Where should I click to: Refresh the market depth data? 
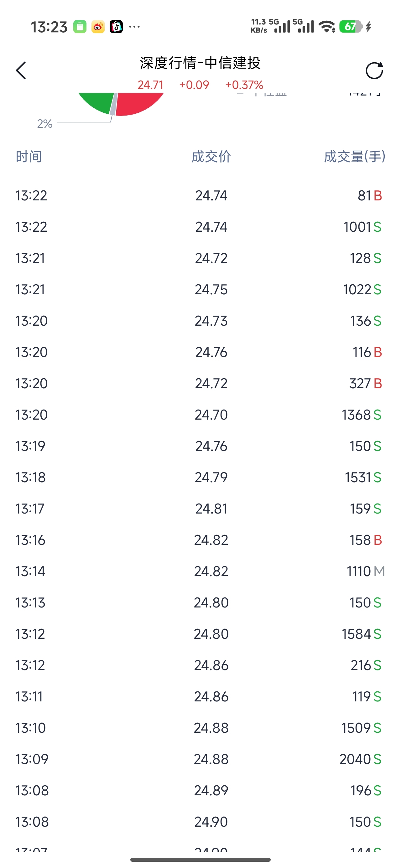(374, 70)
